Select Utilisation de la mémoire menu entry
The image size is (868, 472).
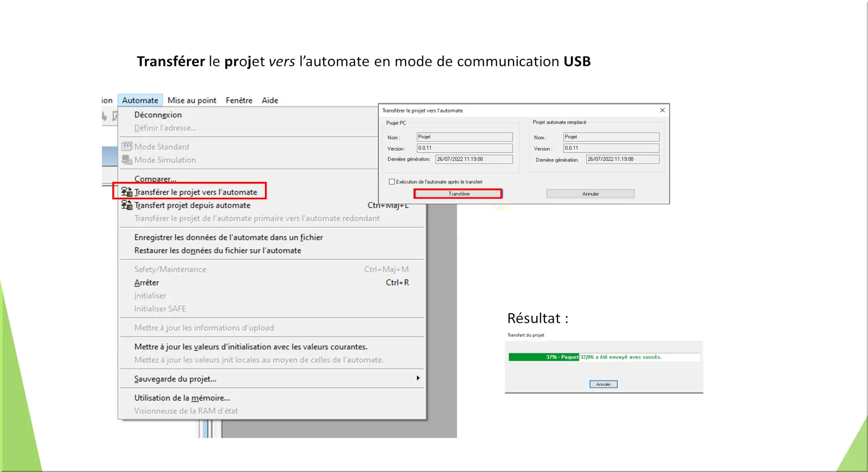tap(182, 398)
